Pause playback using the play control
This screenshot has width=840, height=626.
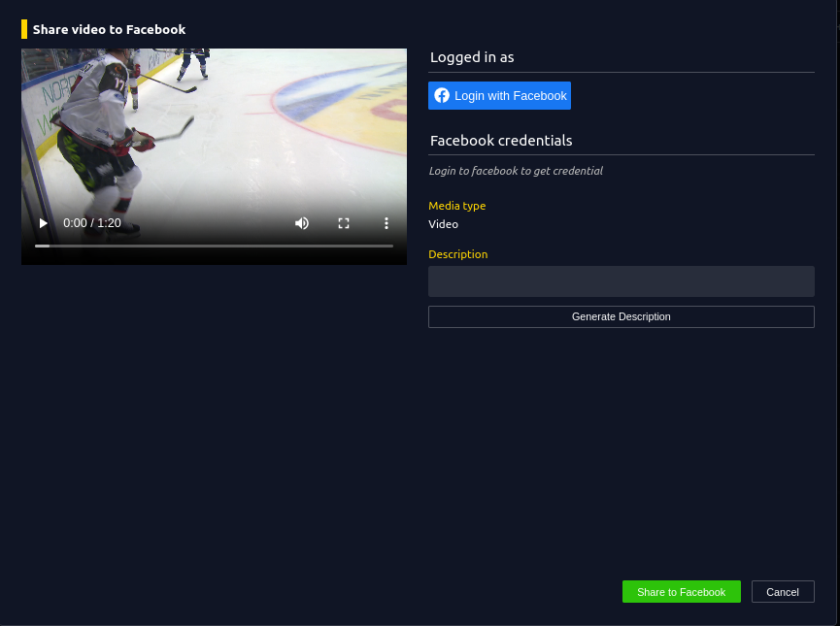pos(43,223)
